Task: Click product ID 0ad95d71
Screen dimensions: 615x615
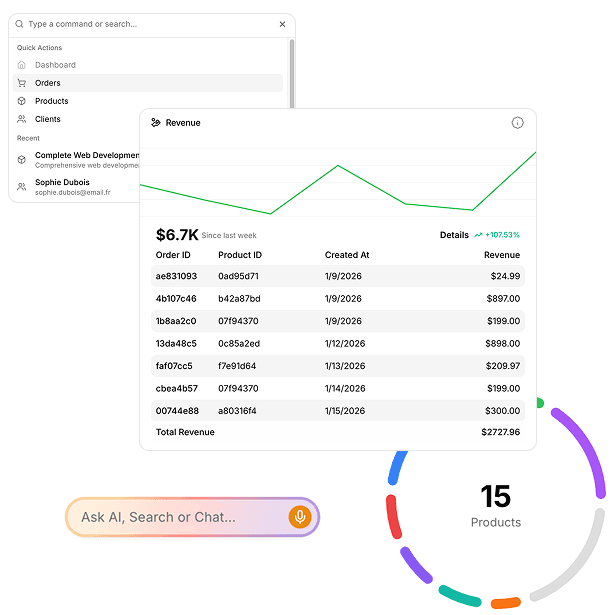Action: pos(238,276)
